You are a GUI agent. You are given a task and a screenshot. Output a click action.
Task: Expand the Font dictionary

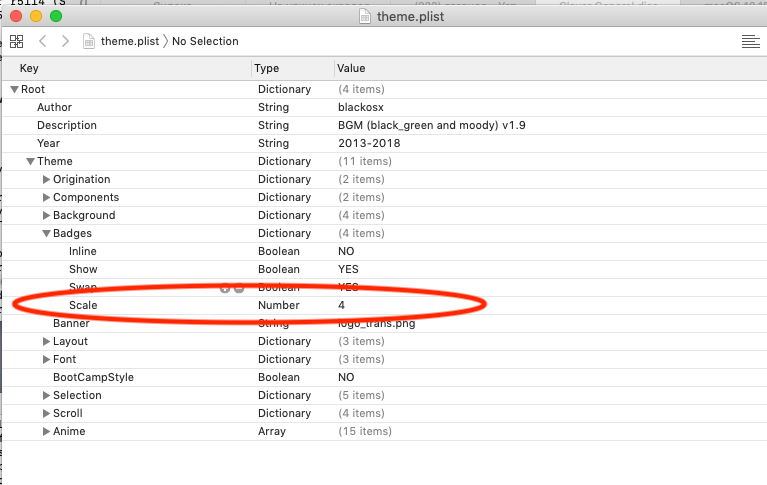pos(46,360)
